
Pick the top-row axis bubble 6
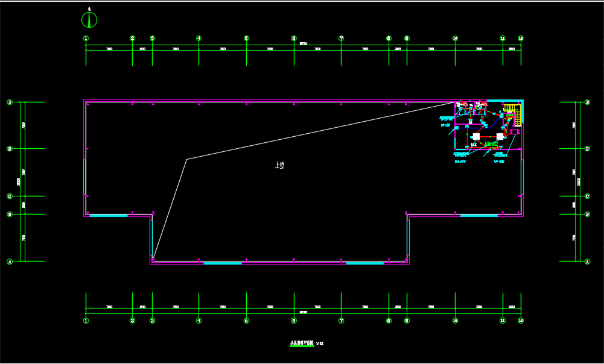294,38
